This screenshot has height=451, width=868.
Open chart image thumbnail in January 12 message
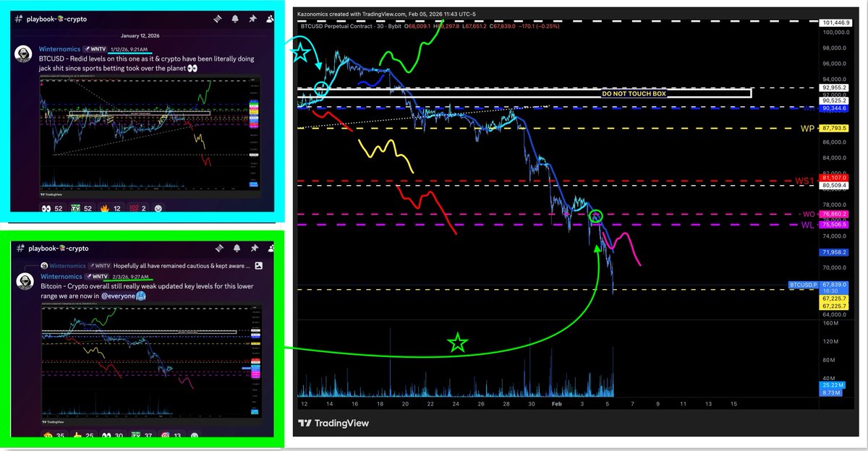[x=150, y=135]
